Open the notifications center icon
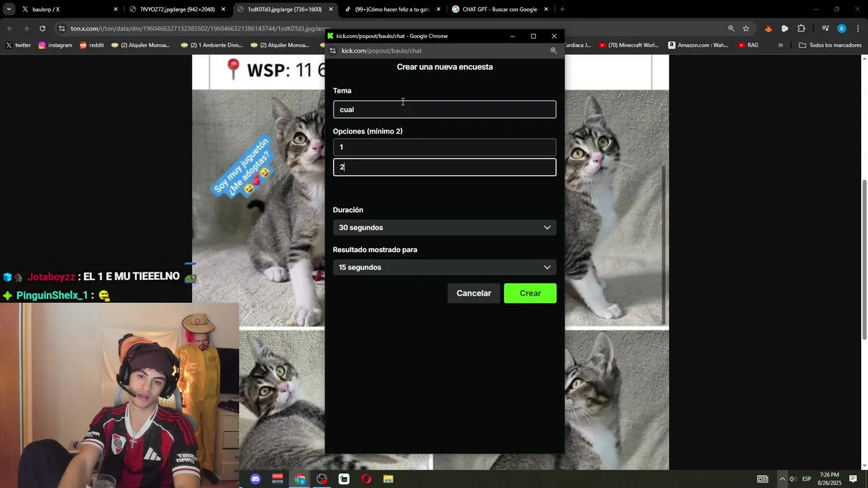 point(853,479)
